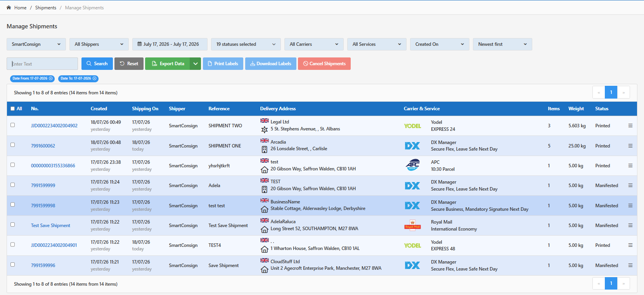
Task: Open the All Services dropdown
Action: point(377,44)
